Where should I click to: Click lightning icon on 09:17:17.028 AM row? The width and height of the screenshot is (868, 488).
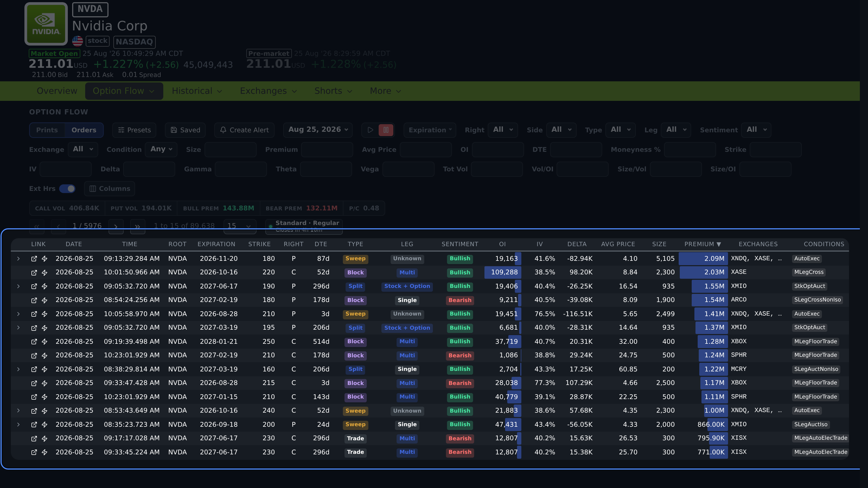tap(44, 438)
